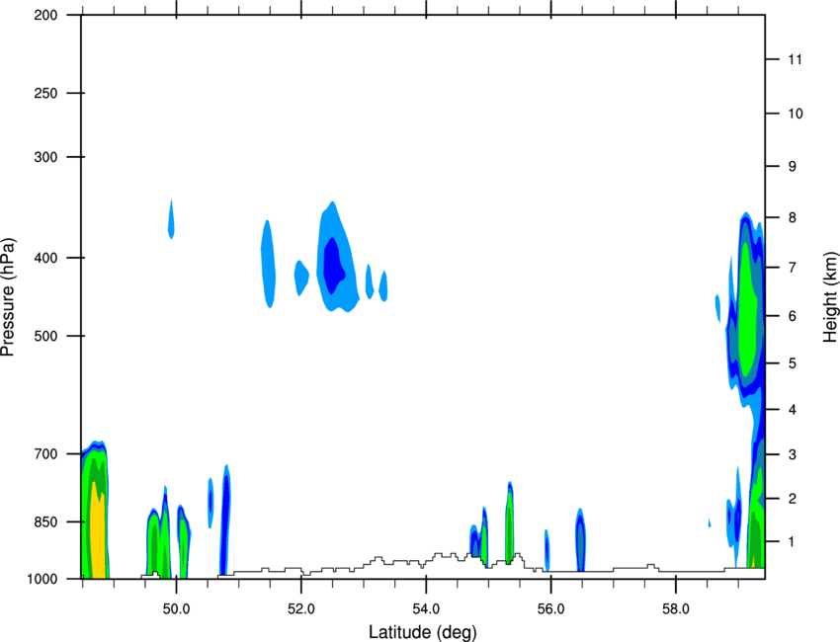Click the 7 km height label
This screenshot has height=642, width=840.
793,267
